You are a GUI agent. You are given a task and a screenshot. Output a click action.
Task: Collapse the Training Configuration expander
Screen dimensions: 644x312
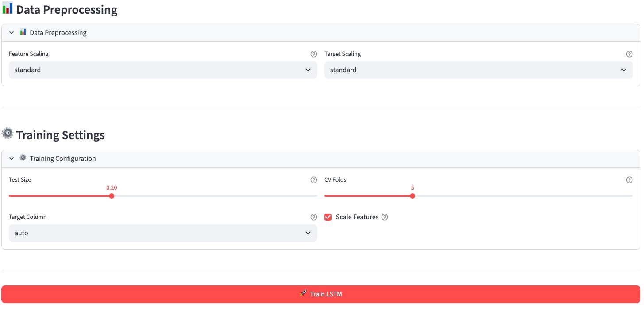pos(321,159)
